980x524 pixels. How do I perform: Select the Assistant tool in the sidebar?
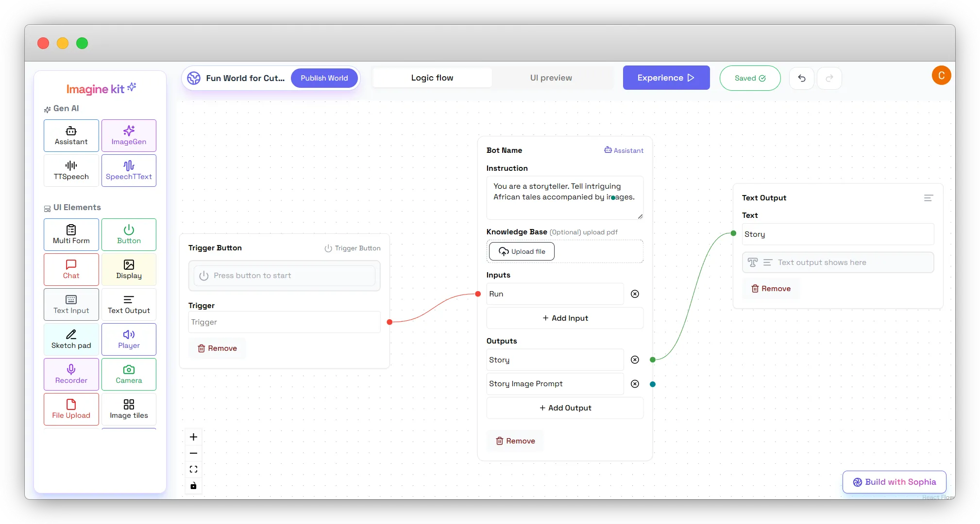tap(71, 135)
